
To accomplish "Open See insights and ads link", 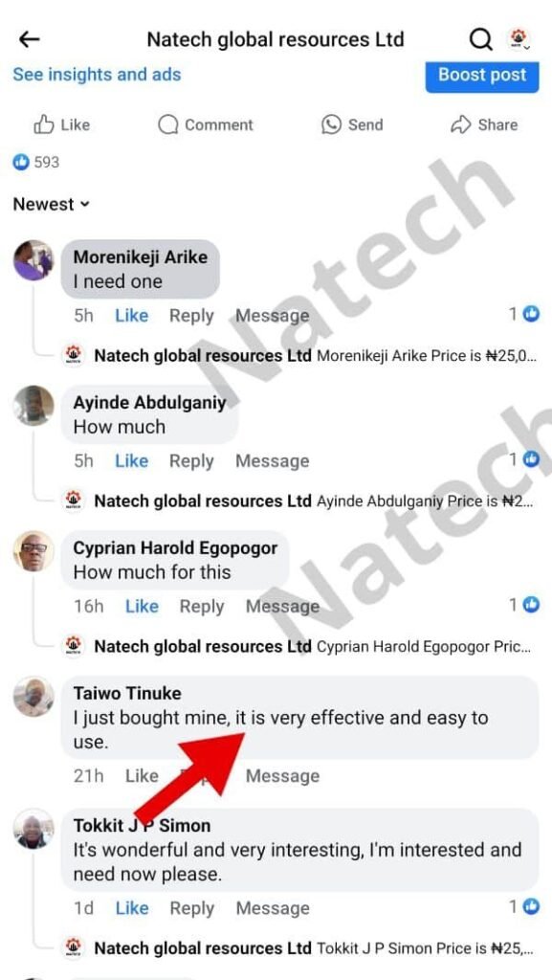I will tap(97, 75).
